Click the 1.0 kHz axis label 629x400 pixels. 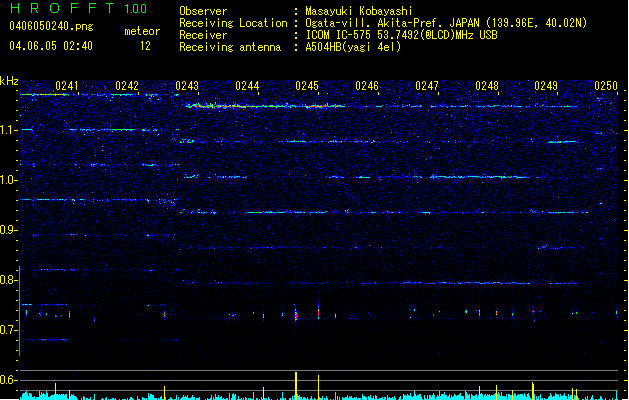point(8,180)
